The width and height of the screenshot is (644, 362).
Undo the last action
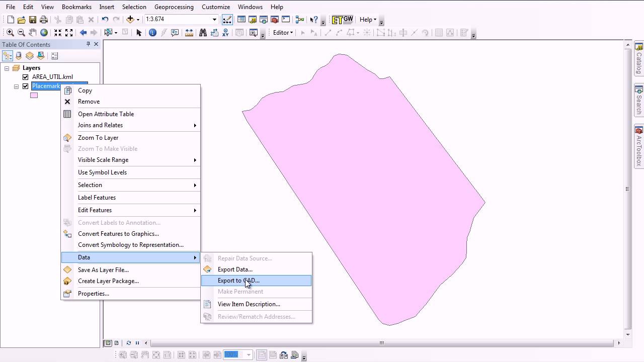(105, 20)
